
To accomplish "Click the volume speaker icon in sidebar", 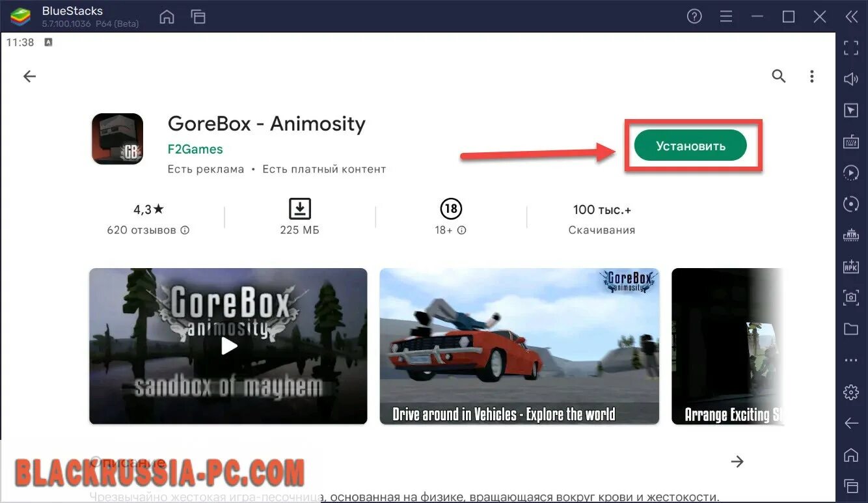I will tap(851, 79).
